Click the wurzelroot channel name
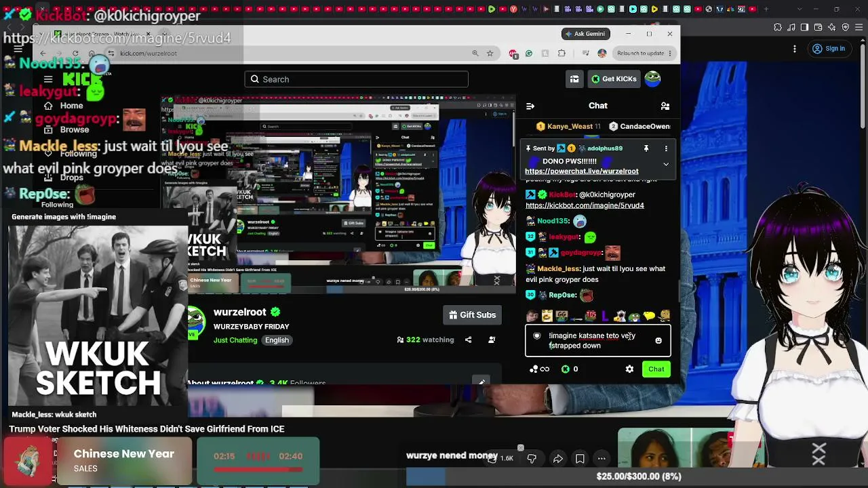The image size is (868, 488). (x=239, y=312)
